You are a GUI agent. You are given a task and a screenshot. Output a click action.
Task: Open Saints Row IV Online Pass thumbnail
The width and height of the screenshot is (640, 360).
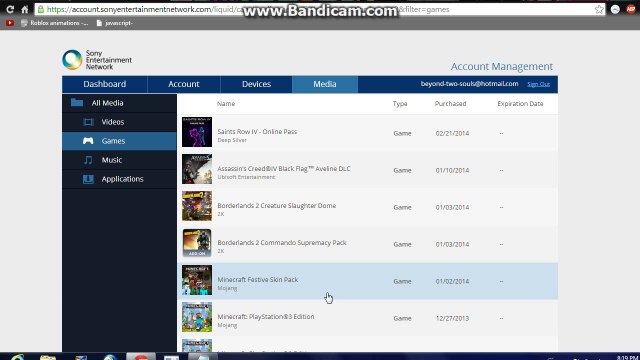coord(197,132)
